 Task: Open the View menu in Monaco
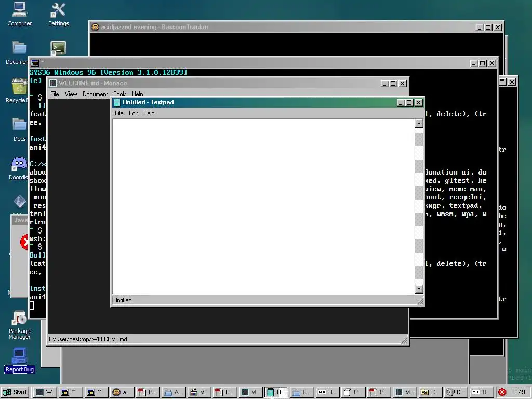pyautogui.click(x=71, y=94)
